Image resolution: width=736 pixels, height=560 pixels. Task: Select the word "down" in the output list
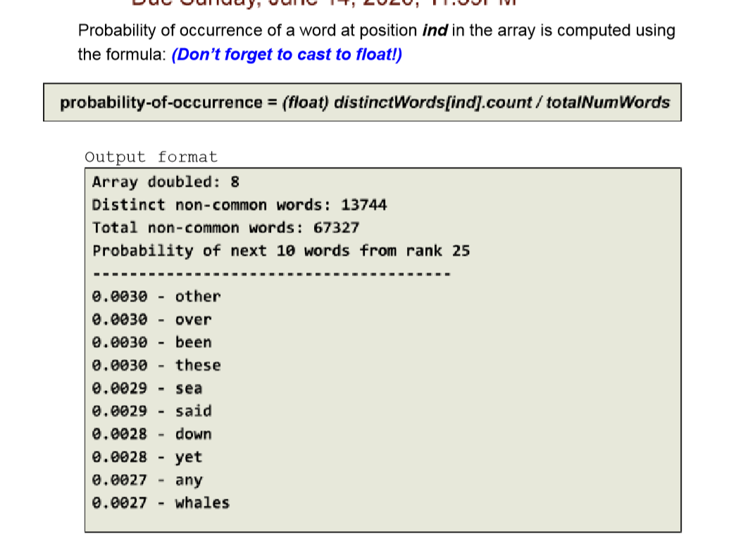194,435
